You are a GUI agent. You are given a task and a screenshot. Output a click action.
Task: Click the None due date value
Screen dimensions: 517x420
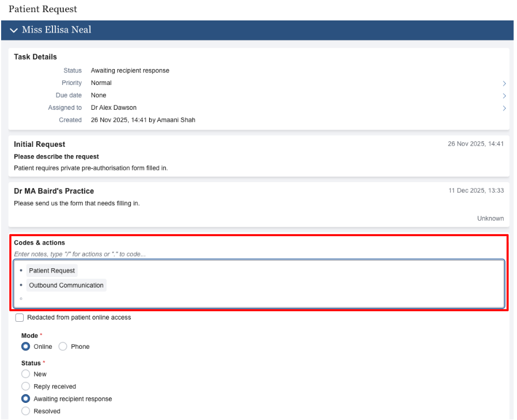pyautogui.click(x=98, y=95)
